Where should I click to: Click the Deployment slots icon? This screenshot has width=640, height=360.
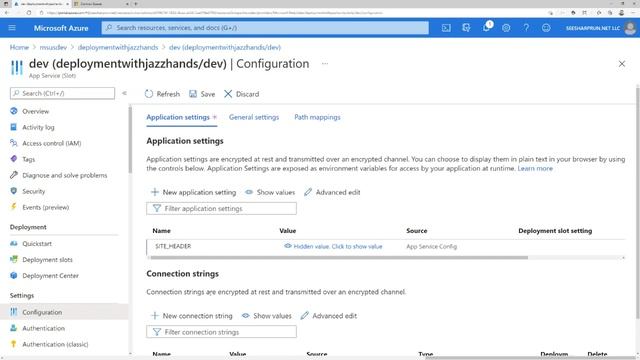pos(14,260)
